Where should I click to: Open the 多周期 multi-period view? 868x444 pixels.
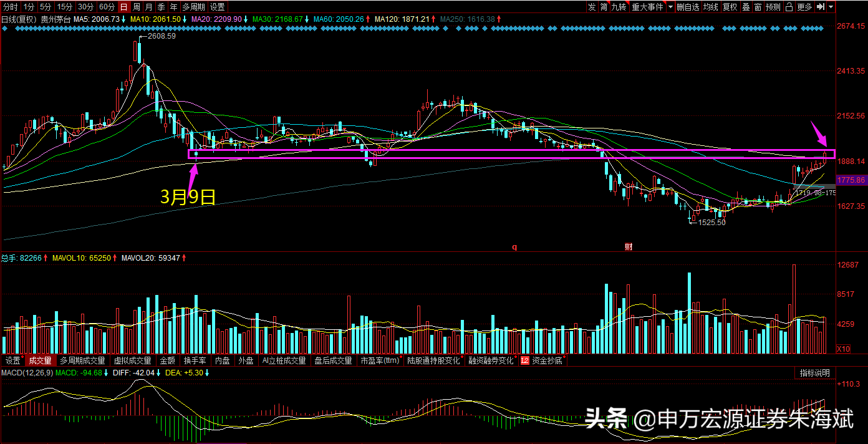tap(193, 7)
